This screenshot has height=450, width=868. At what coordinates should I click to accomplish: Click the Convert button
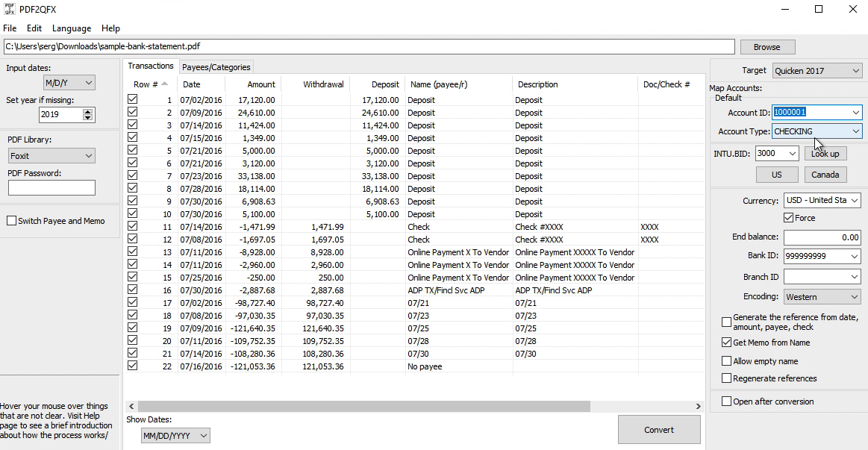pos(659,430)
